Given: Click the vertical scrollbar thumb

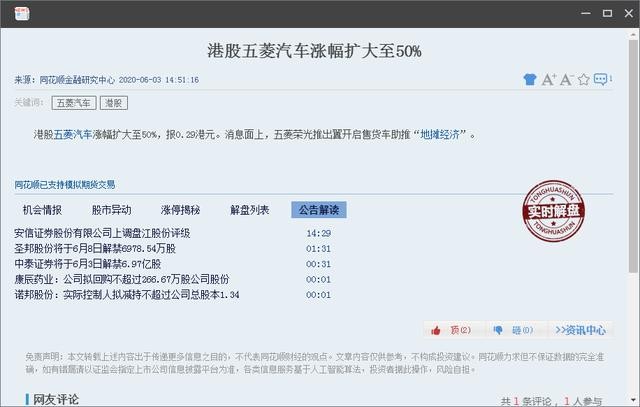Looking at the screenshot, I should click(633, 155).
